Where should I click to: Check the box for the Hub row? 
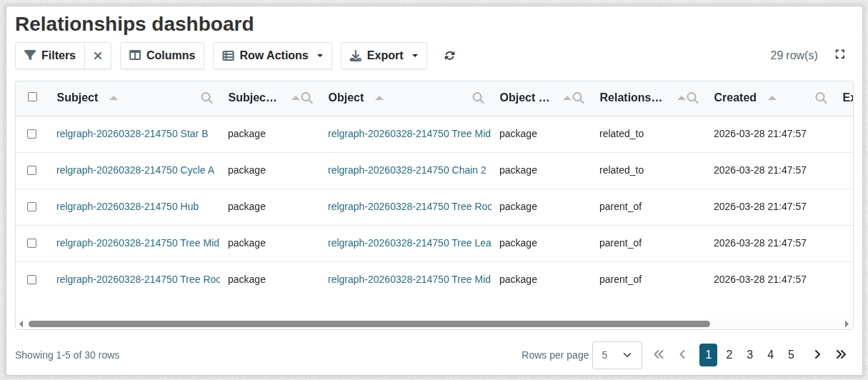[32, 206]
